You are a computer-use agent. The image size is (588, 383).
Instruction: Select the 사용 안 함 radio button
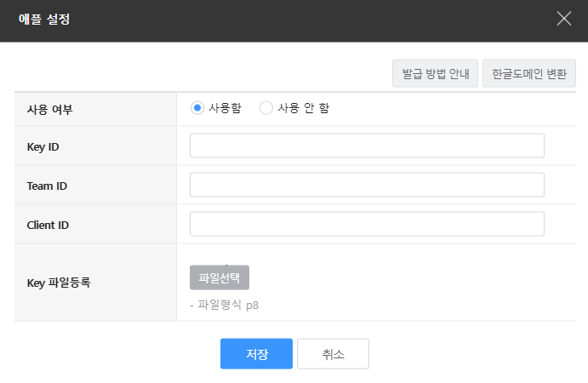point(266,108)
